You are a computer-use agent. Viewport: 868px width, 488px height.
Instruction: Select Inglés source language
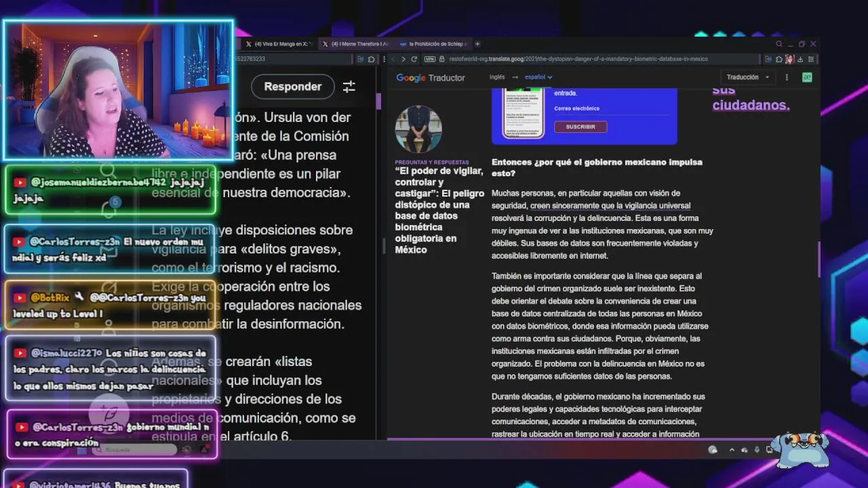pos(497,77)
